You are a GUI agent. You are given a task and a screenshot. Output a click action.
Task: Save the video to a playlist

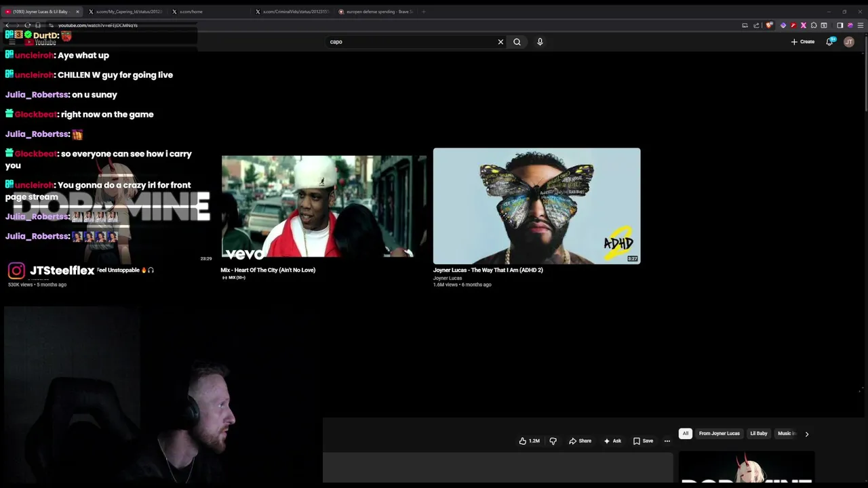tap(643, 441)
